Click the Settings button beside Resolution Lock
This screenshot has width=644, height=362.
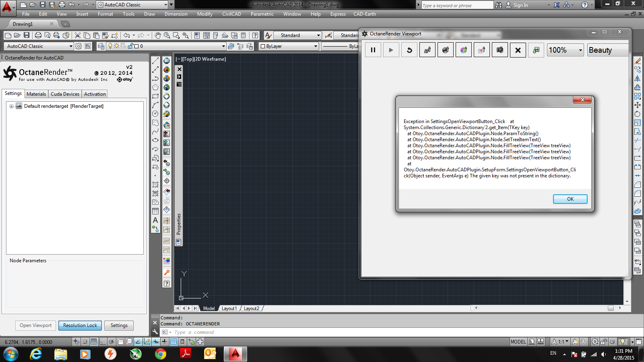coord(119,325)
